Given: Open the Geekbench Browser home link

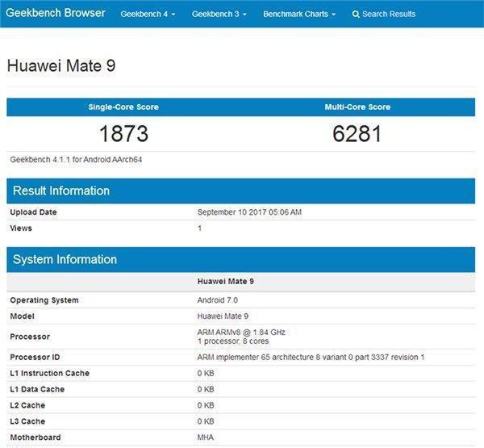Looking at the screenshot, I should coord(56,13).
